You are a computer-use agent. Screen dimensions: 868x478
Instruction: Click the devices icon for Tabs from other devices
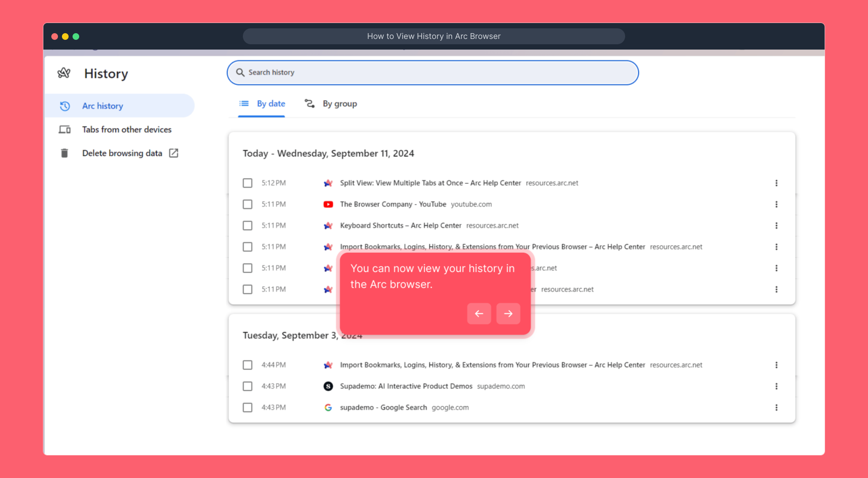click(x=65, y=130)
